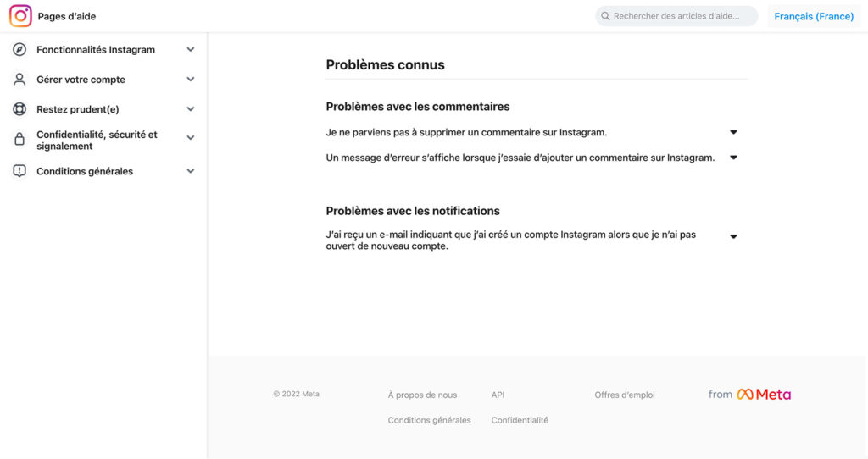
Task: Open the Français (France) language selector
Action: pos(814,16)
